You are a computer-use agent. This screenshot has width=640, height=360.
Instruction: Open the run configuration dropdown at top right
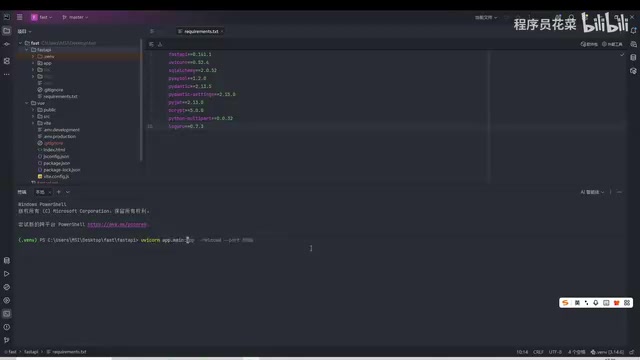486,18
